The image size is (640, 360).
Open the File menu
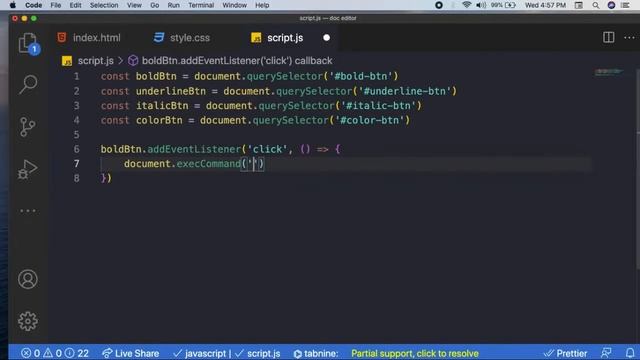click(56, 5)
